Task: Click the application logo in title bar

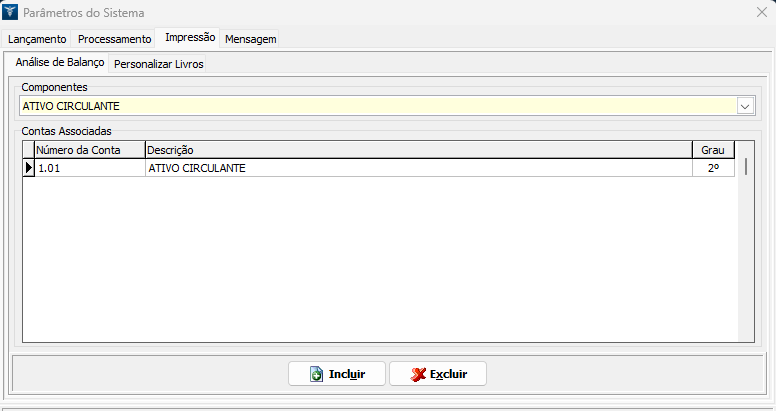Action: [12, 13]
